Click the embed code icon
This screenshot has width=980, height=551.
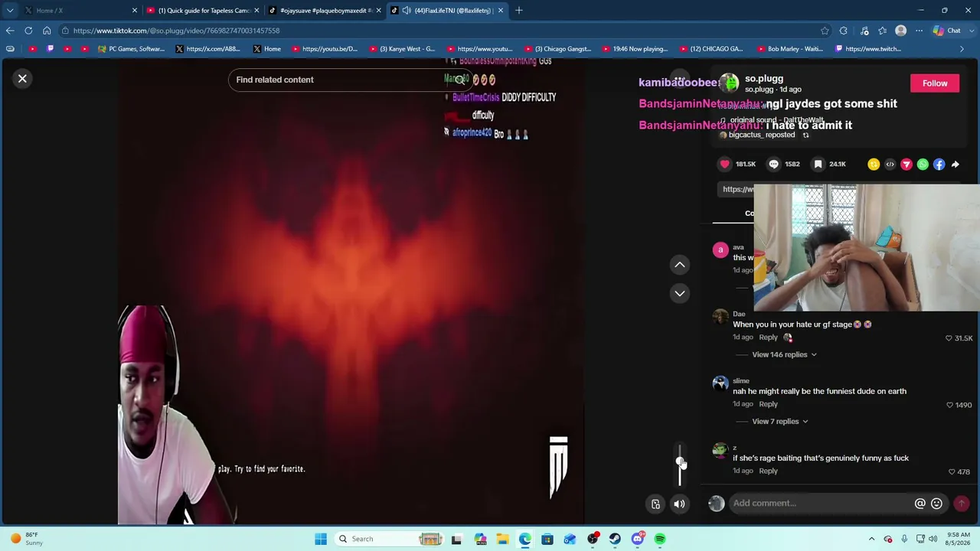click(x=890, y=164)
